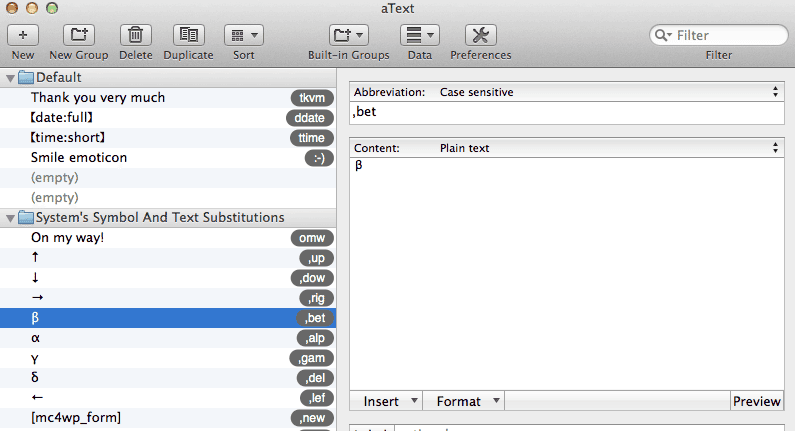Open the Built-in Groups dropdown

349,35
